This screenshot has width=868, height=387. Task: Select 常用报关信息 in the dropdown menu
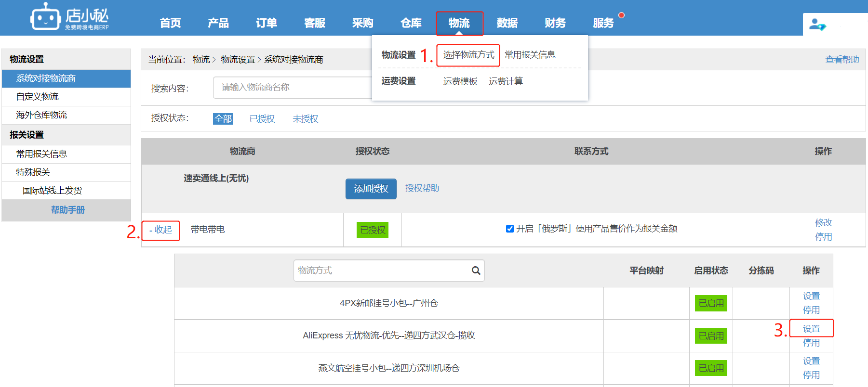click(x=530, y=55)
